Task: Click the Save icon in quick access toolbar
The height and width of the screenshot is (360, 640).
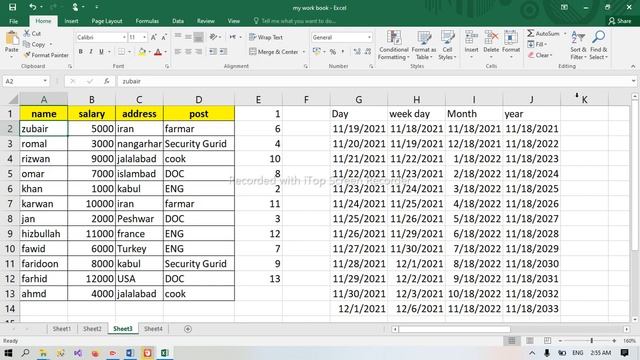Action: point(12,7)
